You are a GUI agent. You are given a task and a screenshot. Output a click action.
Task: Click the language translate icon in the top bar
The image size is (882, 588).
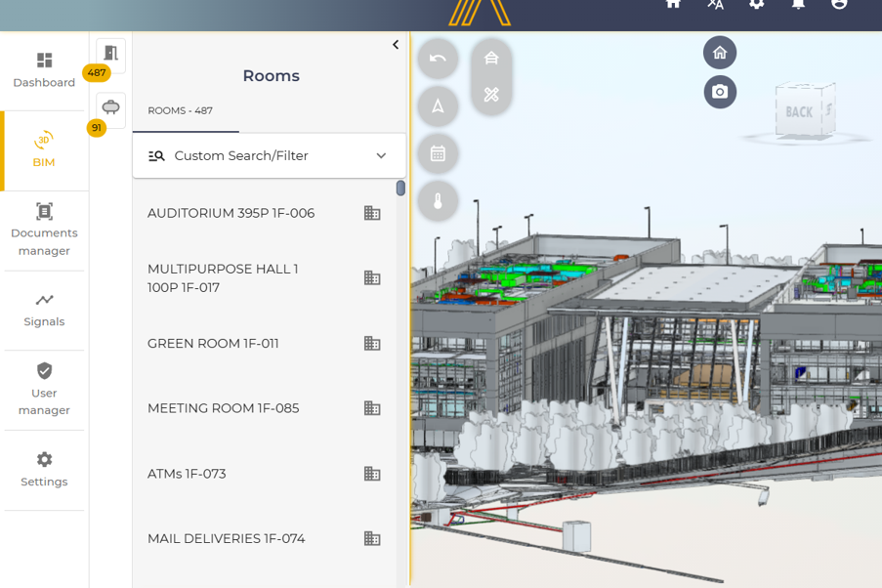(x=715, y=6)
